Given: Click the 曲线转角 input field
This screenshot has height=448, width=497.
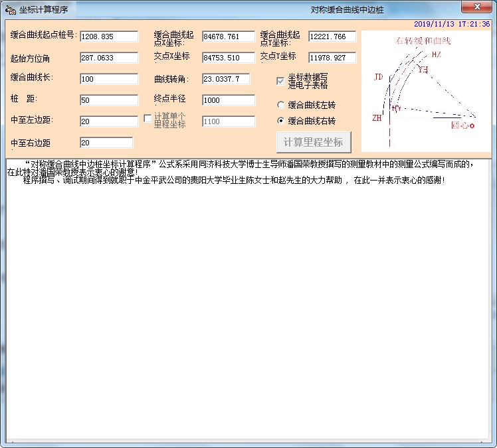Looking at the screenshot, I should click(226, 79).
